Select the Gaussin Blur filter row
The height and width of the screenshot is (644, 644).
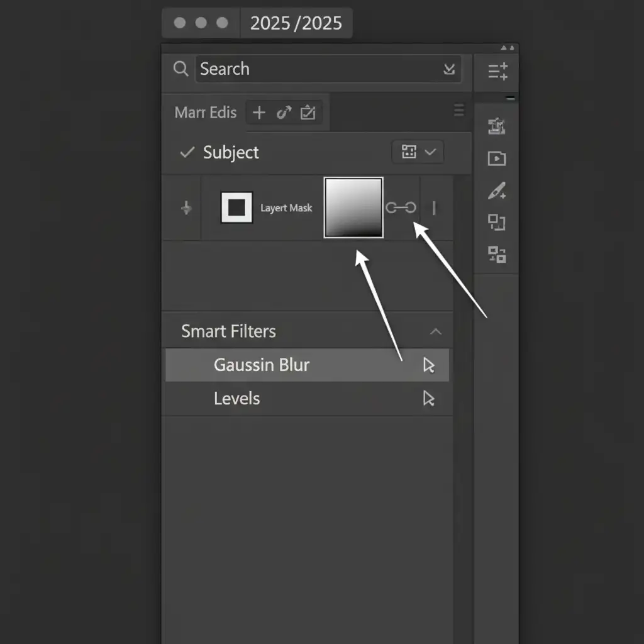307,365
